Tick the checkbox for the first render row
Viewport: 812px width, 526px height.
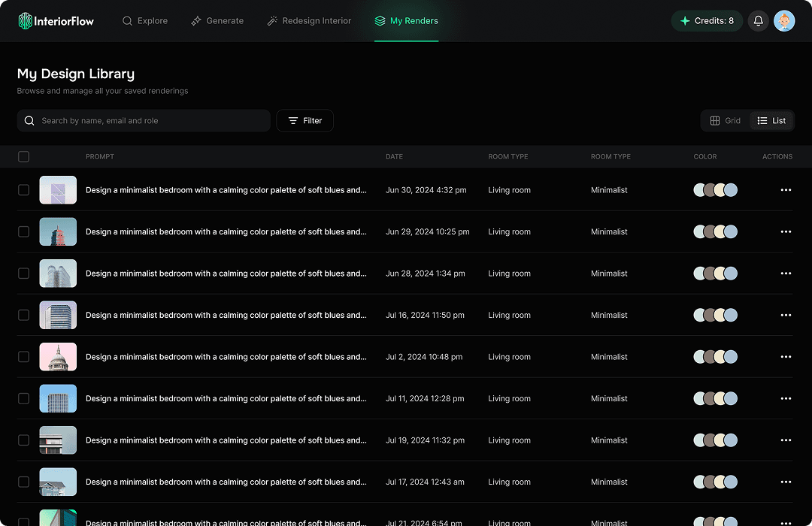pos(23,189)
